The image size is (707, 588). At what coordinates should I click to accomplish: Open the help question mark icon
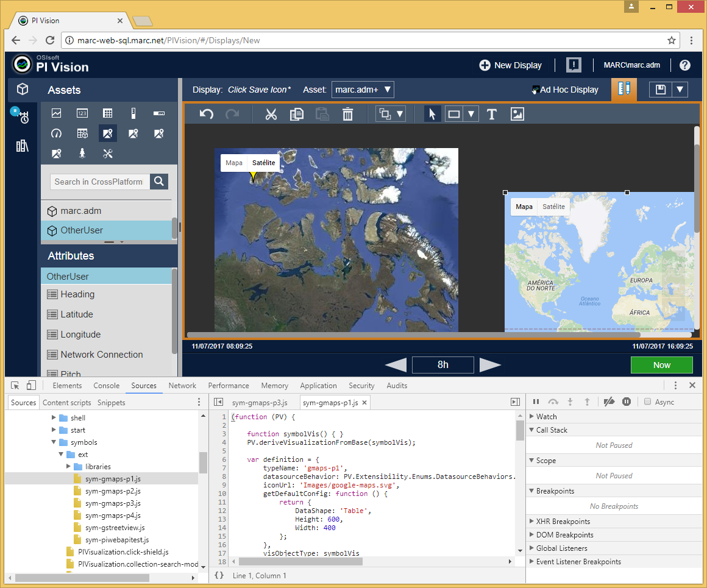685,65
